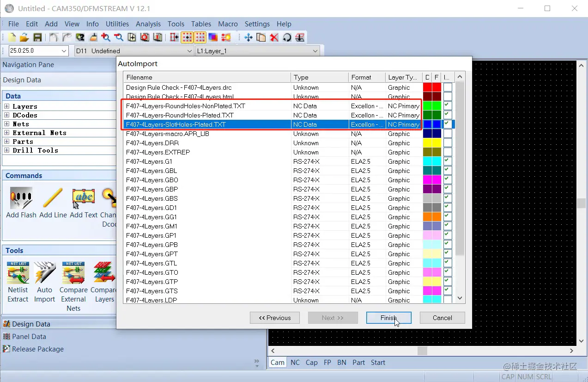Expand the Nets tree node

coord(7,124)
